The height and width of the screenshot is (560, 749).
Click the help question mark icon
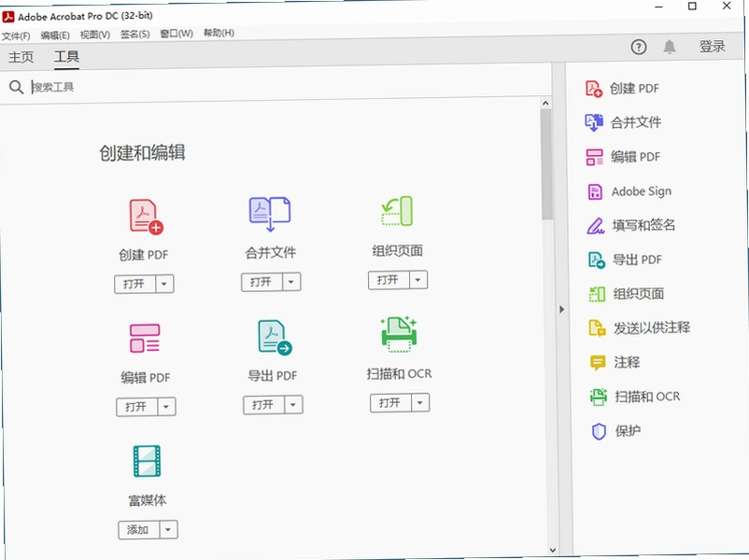coord(639,47)
